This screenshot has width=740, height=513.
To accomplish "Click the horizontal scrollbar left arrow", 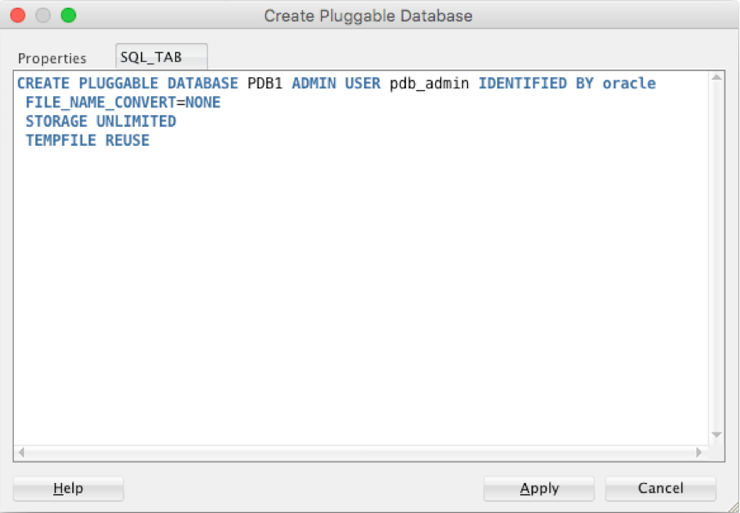I will click(22, 452).
